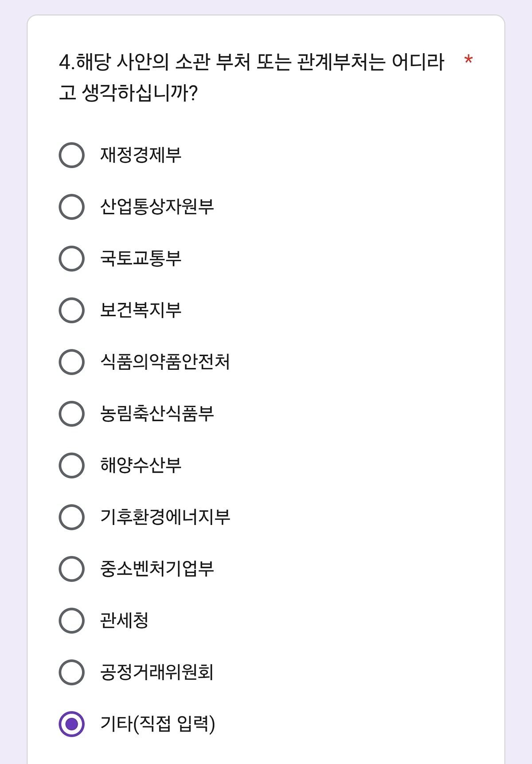Select the 산업통상자원부 radio button
The width and height of the screenshot is (532, 764).
[x=71, y=207]
